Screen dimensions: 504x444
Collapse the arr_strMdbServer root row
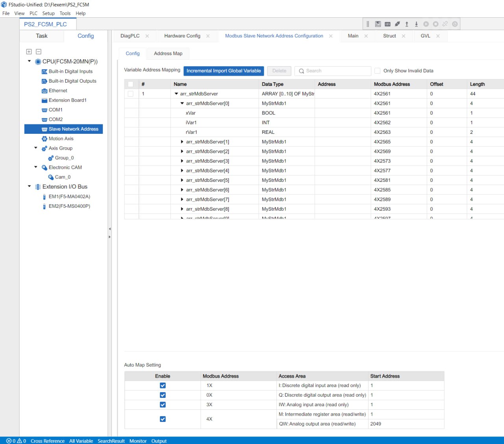[x=176, y=94]
